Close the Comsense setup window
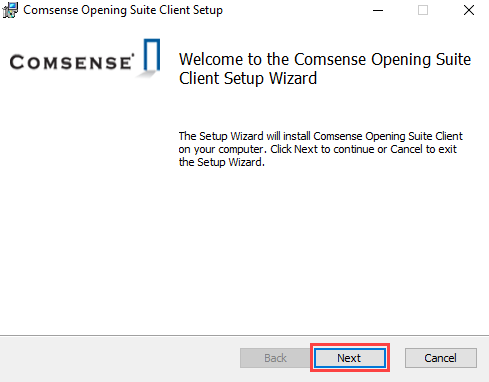The height and width of the screenshot is (382, 489). 469,10
